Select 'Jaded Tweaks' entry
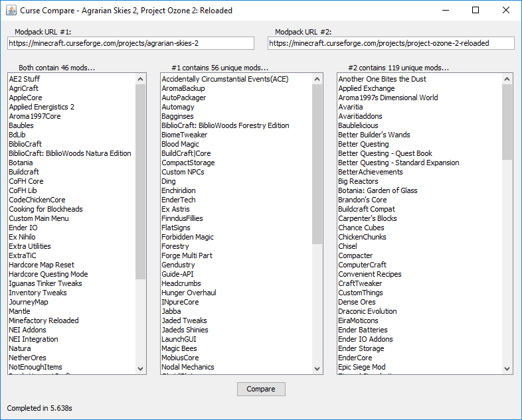Screen dimensions: 522x420 184,321
